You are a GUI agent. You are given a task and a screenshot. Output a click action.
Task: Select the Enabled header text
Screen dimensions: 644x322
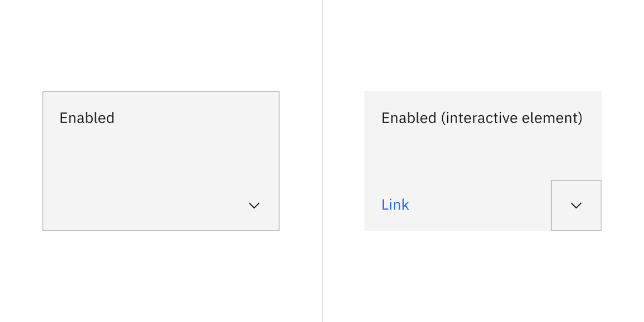tap(87, 118)
